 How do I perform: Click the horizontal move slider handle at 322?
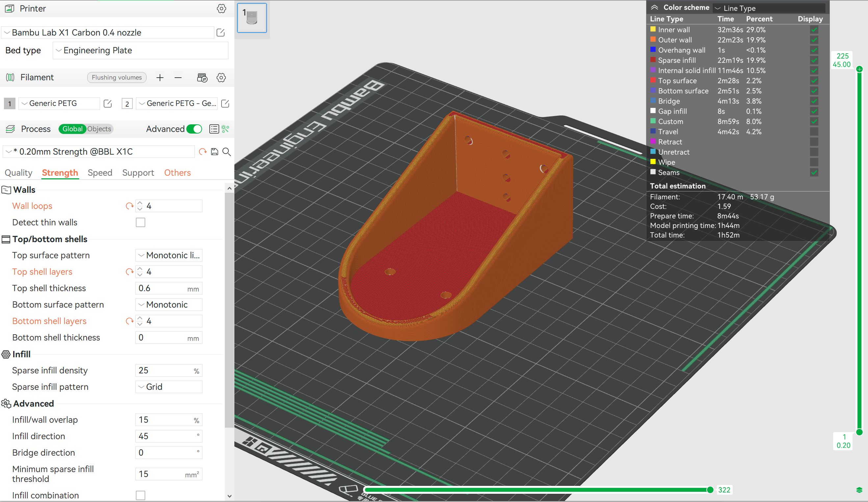coord(710,489)
